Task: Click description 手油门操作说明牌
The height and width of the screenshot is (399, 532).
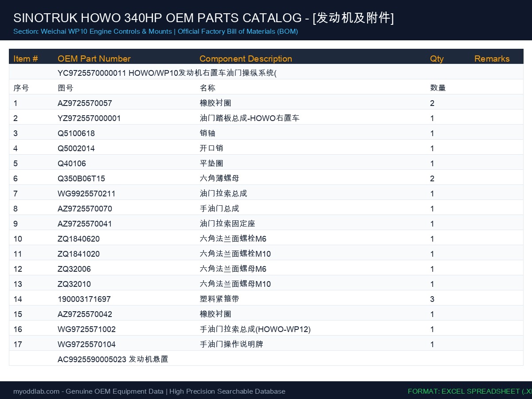Action: (231, 344)
